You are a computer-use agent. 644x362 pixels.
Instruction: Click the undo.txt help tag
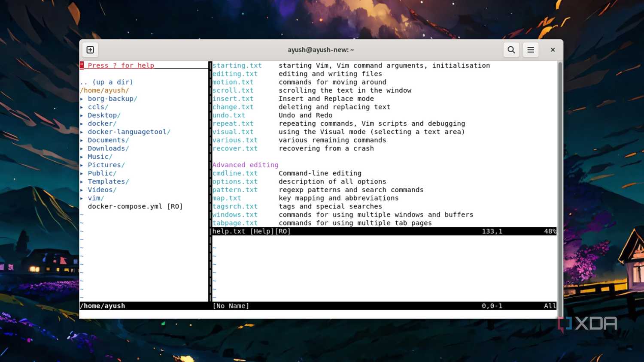coord(229,115)
